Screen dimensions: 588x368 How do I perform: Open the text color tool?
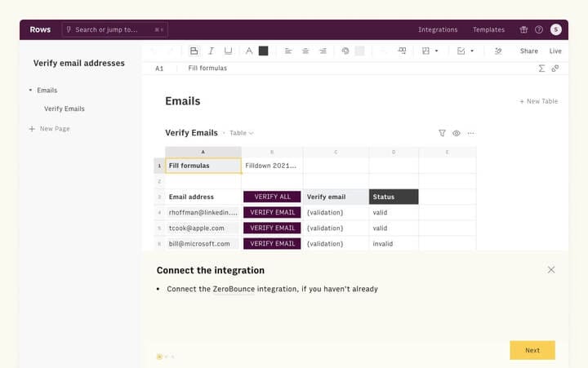coord(249,51)
